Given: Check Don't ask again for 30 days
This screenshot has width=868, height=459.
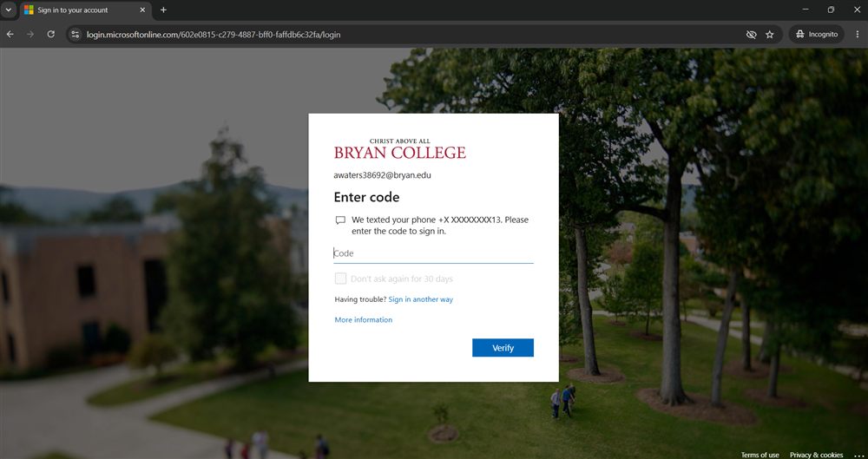Looking at the screenshot, I should pyautogui.click(x=340, y=279).
